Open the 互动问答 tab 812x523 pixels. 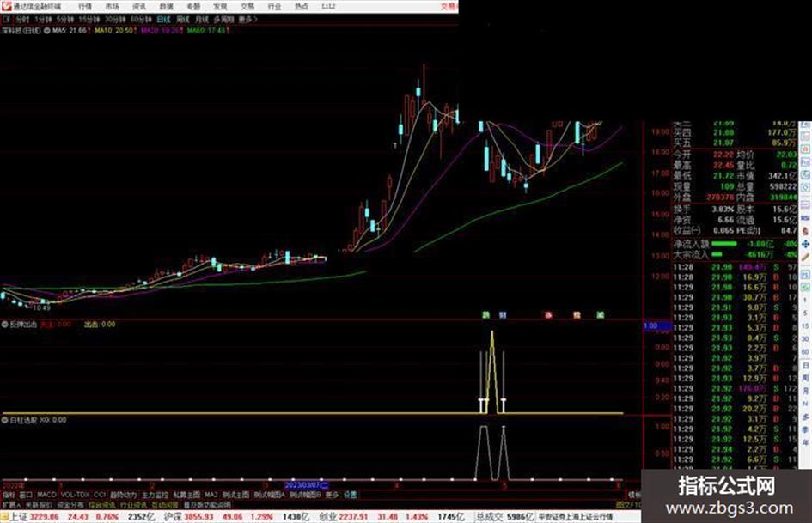[165, 505]
